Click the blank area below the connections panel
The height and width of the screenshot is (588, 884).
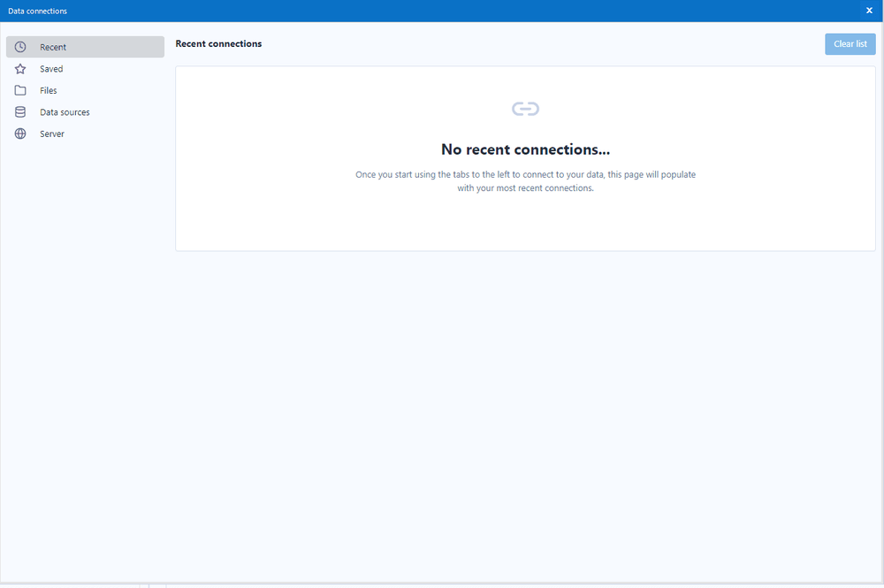click(525, 398)
